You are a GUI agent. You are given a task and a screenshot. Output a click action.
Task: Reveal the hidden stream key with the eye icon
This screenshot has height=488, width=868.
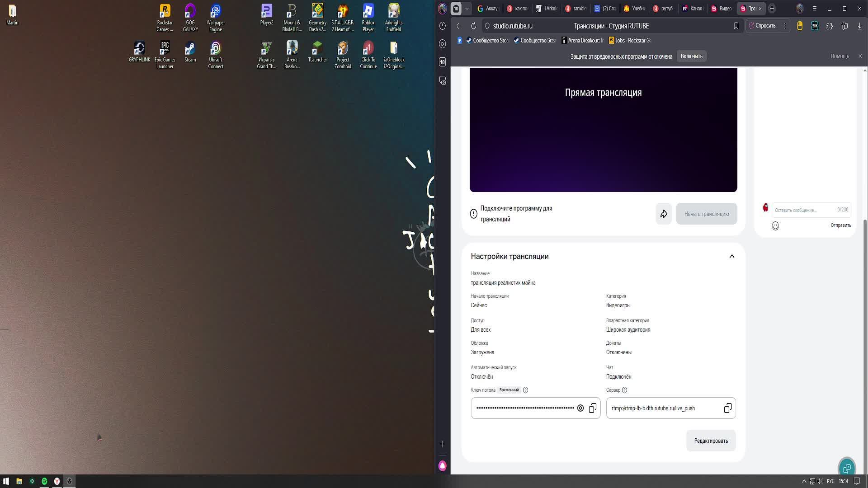coord(580,408)
